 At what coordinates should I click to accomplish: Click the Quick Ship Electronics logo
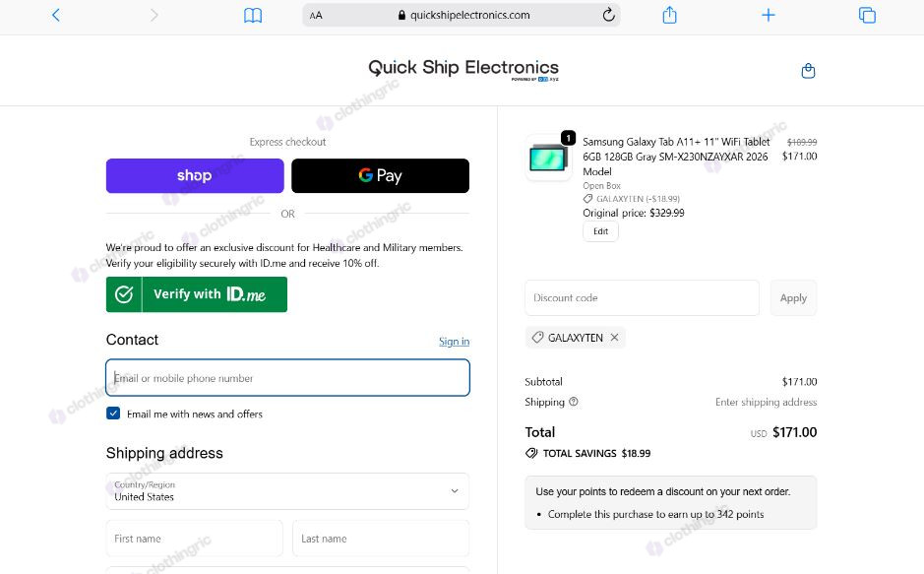(x=463, y=68)
